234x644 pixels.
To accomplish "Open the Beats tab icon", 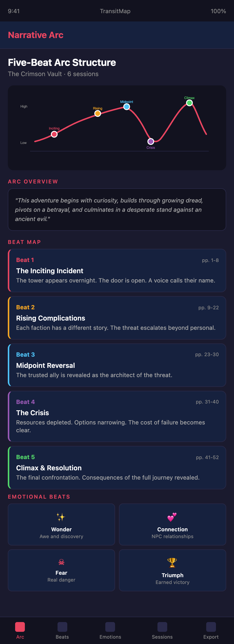I will point(62,627).
